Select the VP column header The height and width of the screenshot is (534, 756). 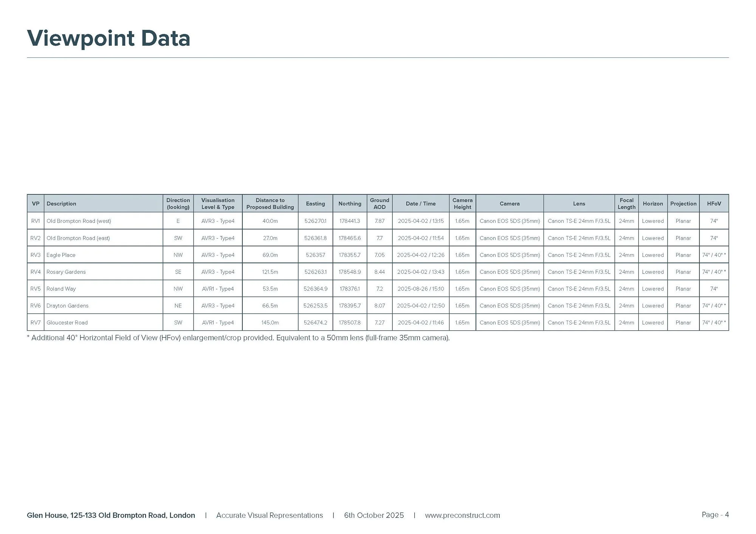[x=36, y=204]
